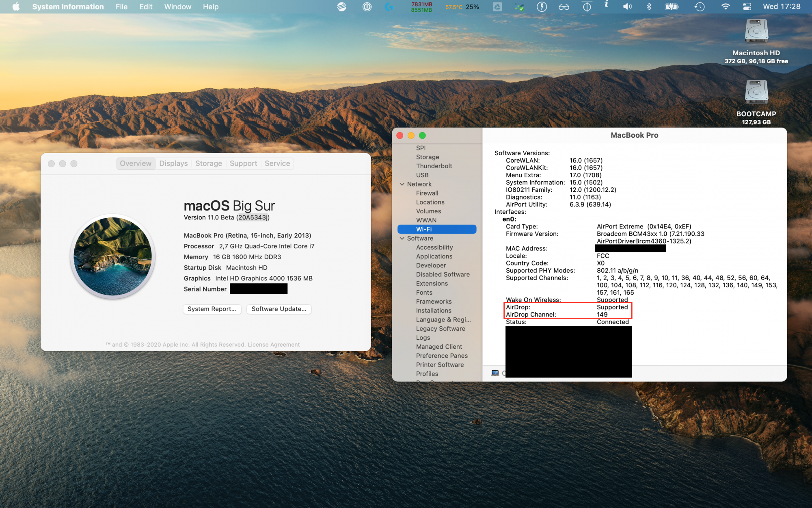Image resolution: width=812 pixels, height=508 pixels.
Task: Select Fonts in the sidebar
Action: point(424,293)
